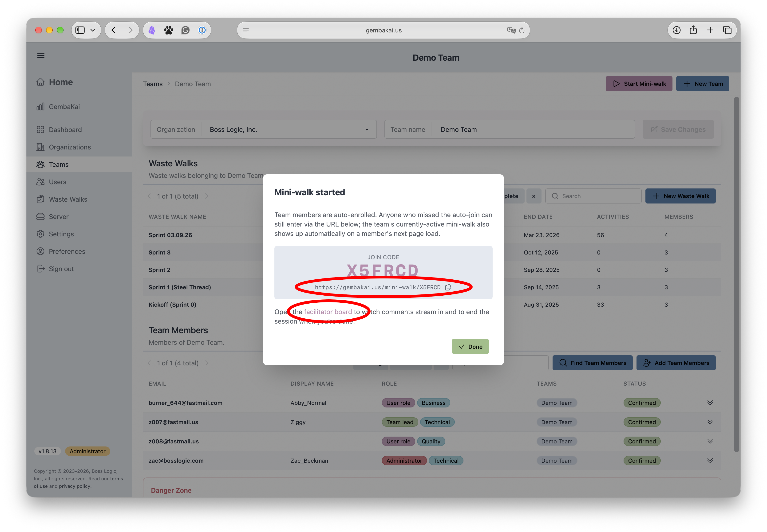
Task: Toggle the Safari sidebar icon
Action: tap(80, 30)
